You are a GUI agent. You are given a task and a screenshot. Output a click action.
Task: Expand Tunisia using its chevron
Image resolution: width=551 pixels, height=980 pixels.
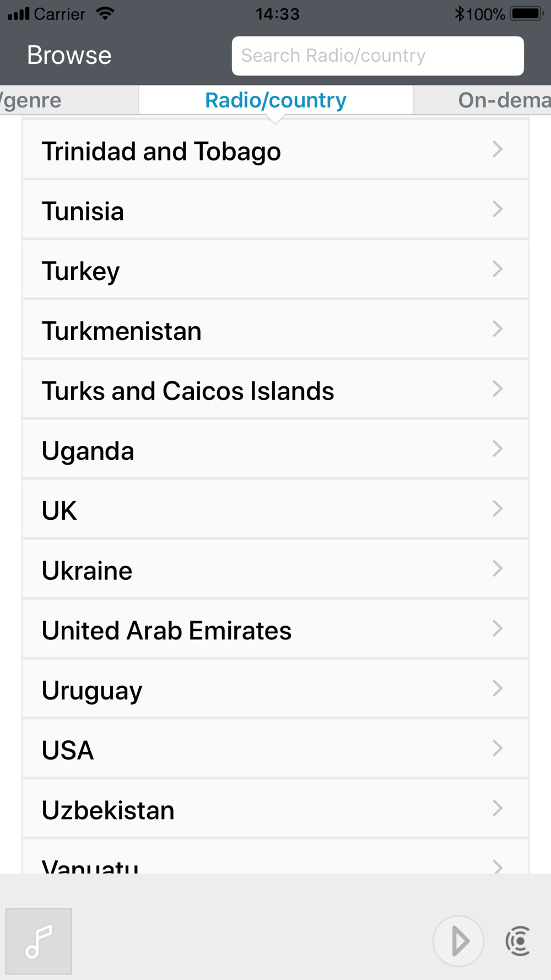click(498, 209)
